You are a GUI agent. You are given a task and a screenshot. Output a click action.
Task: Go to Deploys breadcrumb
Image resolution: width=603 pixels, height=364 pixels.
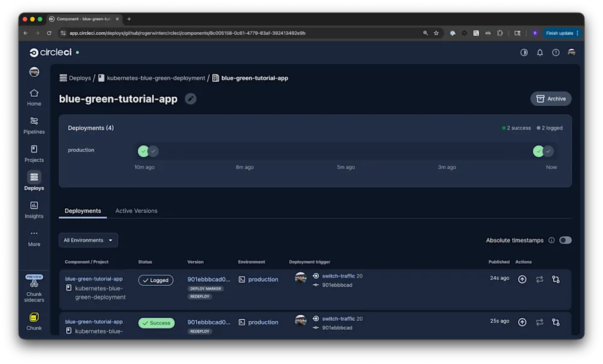point(75,78)
